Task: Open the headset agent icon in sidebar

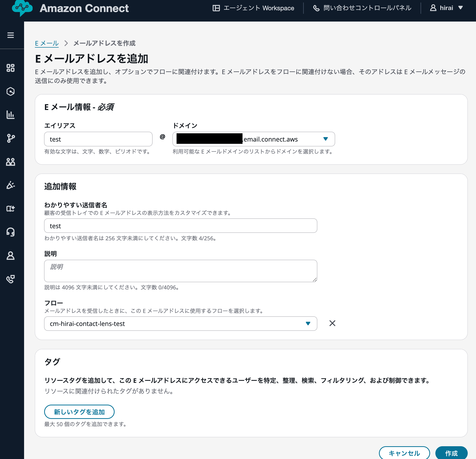Action: pyautogui.click(x=11, y=232)
